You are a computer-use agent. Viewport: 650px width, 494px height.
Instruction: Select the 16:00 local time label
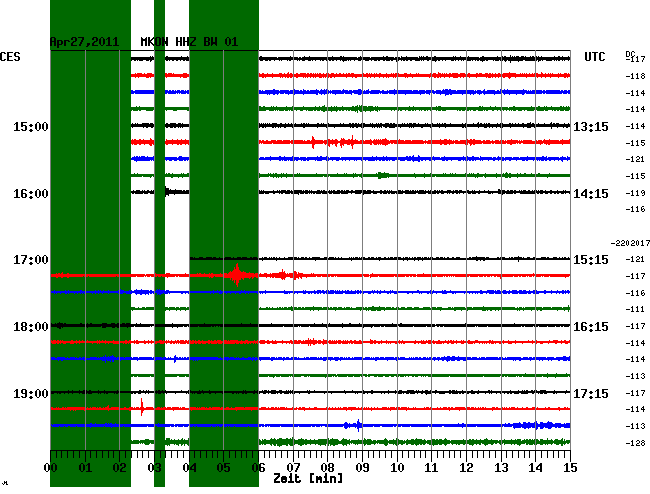coord(31,194)
